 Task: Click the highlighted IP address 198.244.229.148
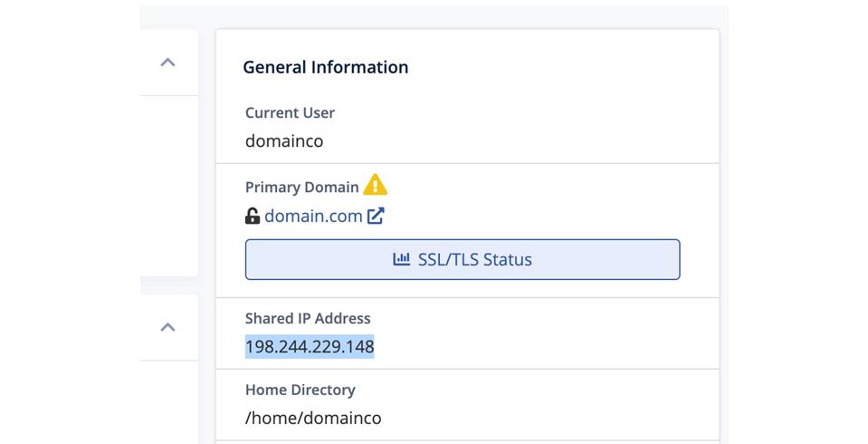[x=310, y=346]
